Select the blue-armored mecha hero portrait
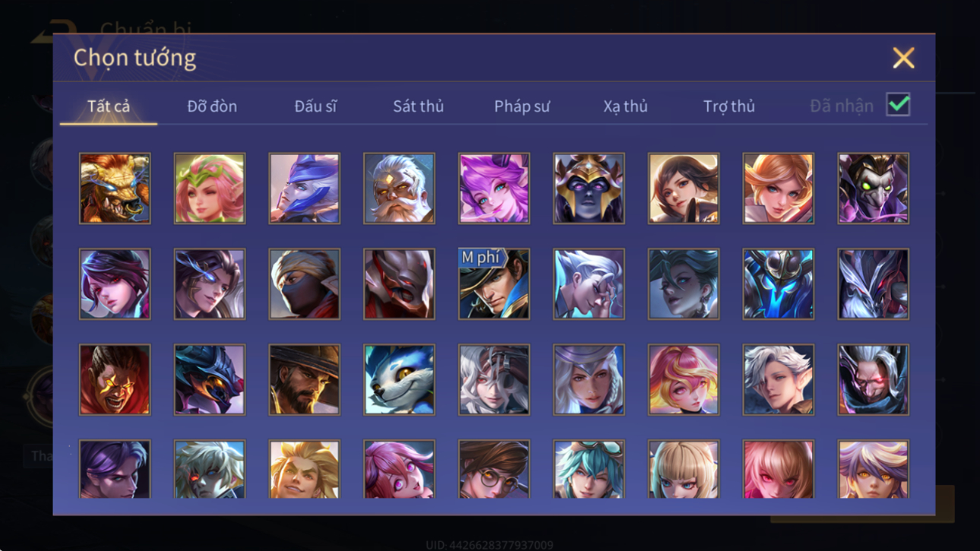This screenshot has height=551, width=980. (x=779, y=284)
